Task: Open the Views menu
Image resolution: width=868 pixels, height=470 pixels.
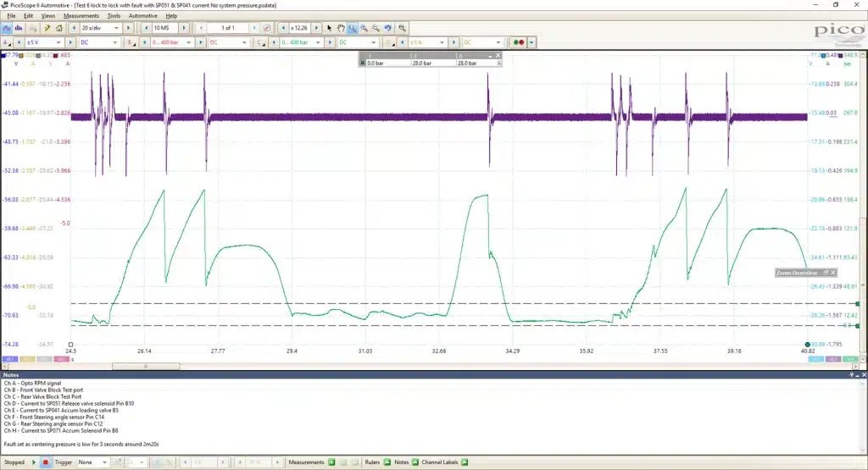Action: 48,16
